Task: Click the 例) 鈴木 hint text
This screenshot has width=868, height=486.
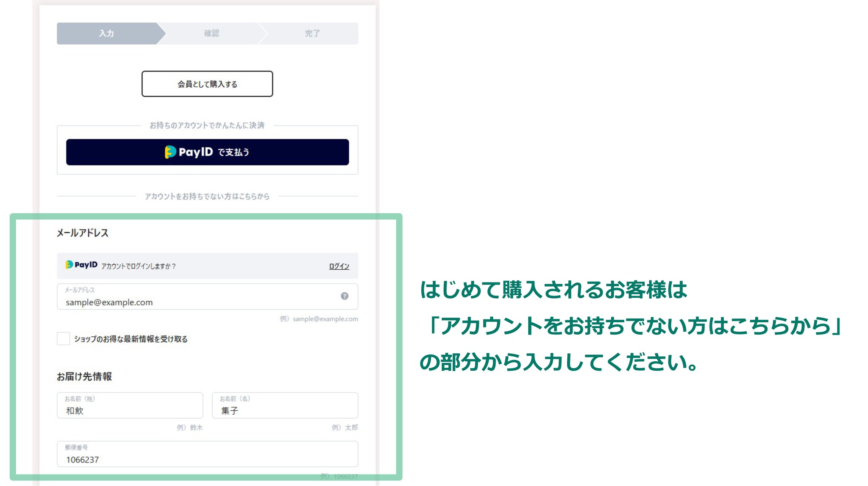Action: (x=190, y=427)
